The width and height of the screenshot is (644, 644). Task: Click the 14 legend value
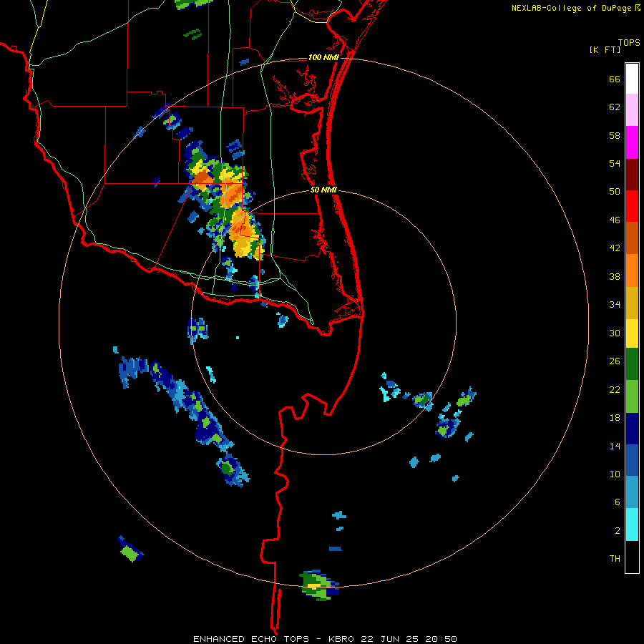615,446
